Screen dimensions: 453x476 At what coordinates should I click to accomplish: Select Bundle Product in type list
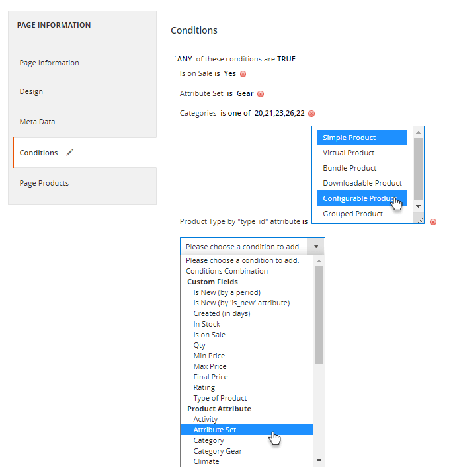click(350, 168)
